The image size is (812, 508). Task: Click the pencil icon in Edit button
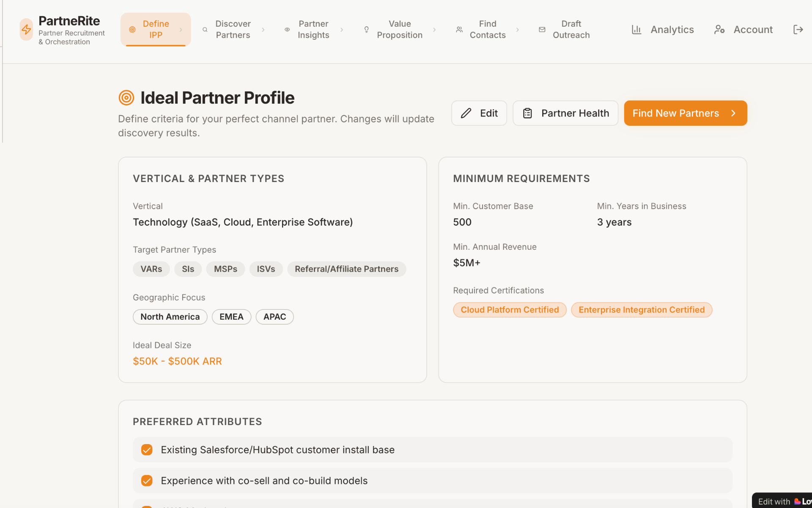click(466, 113)
